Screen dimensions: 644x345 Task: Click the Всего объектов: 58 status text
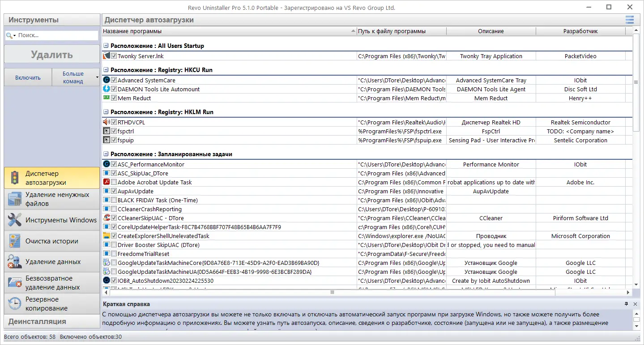tap(30, 336)
